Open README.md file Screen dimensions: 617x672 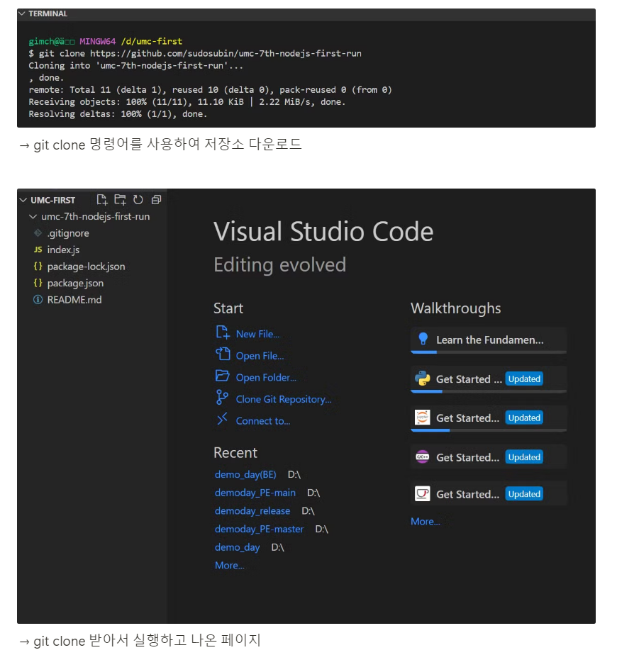pyautogui.click(x=74, y=300)
